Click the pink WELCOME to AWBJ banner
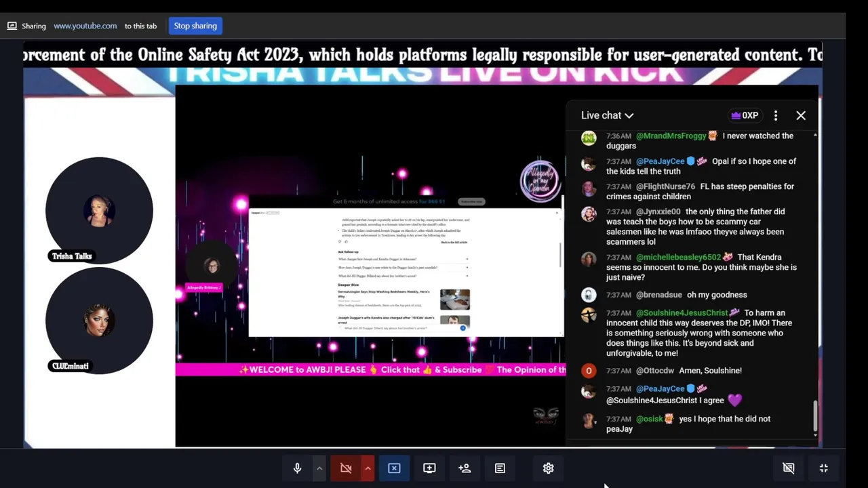This screenshot has width=868, height=488. pos(371,369)
